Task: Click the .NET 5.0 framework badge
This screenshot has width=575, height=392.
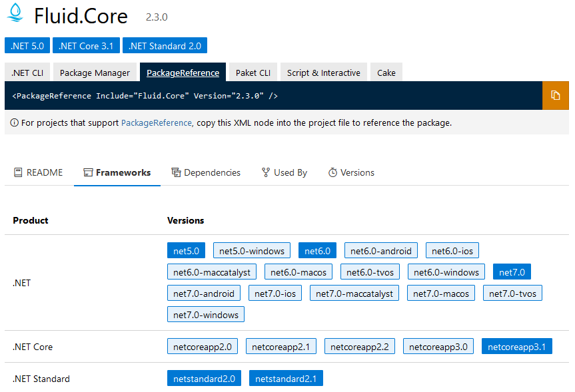Action: click(27, 45)
